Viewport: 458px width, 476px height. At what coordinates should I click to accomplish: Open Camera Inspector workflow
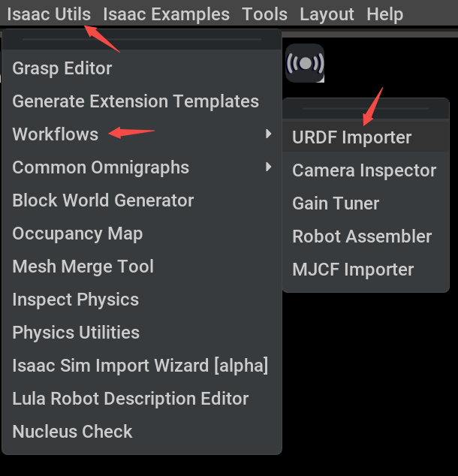tap(366, 170)
